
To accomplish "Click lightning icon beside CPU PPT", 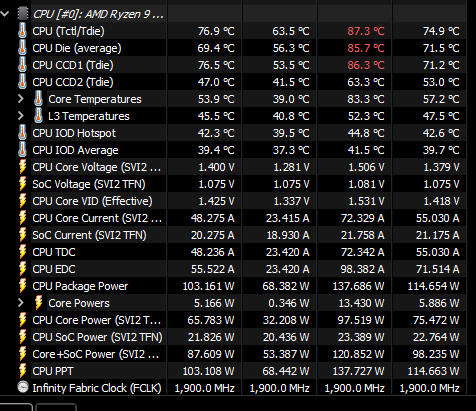I will (x=22, y=371).
